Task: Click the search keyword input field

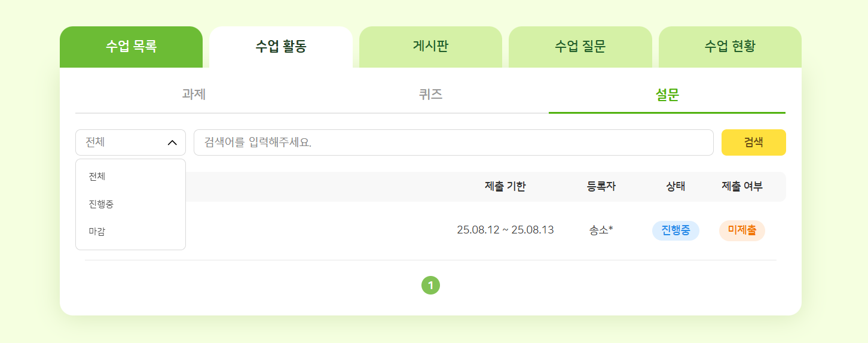Action: (x=453, y=142)
